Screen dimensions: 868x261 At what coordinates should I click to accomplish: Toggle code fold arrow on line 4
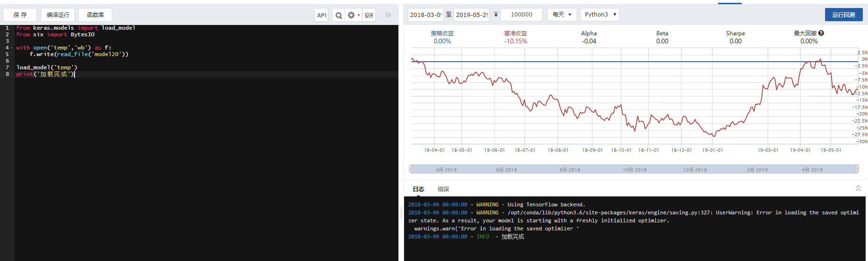(x=12, y=48)
